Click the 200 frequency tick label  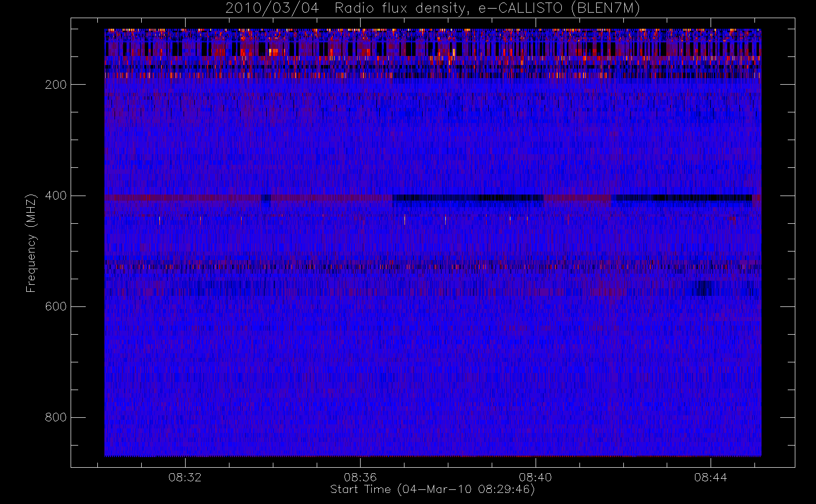click(56, 85)
